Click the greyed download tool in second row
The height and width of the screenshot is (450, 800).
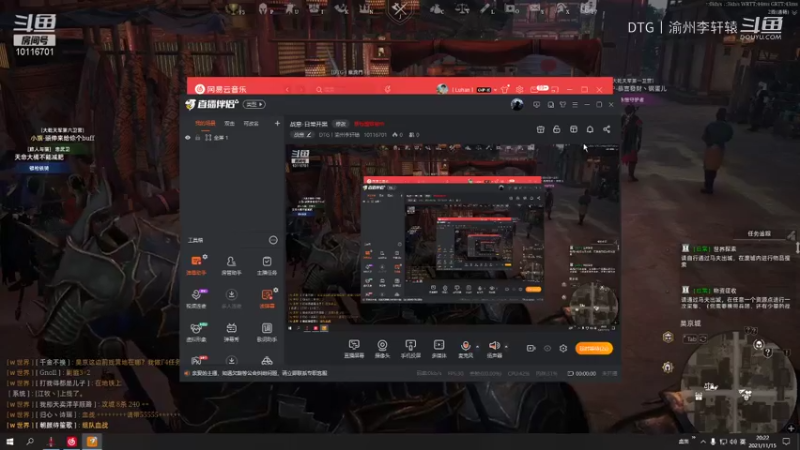(x=231, y=298)
